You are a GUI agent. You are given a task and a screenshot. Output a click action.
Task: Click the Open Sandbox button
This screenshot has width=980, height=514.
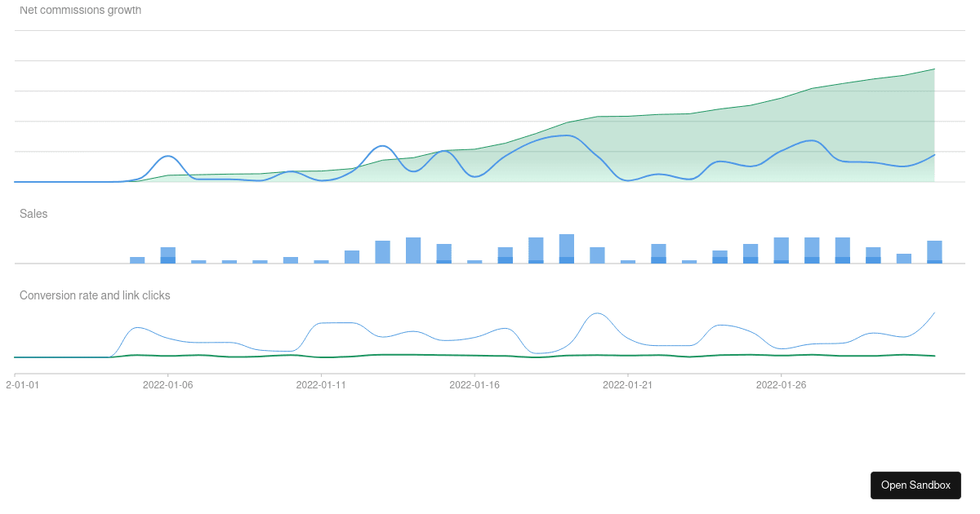915,485
